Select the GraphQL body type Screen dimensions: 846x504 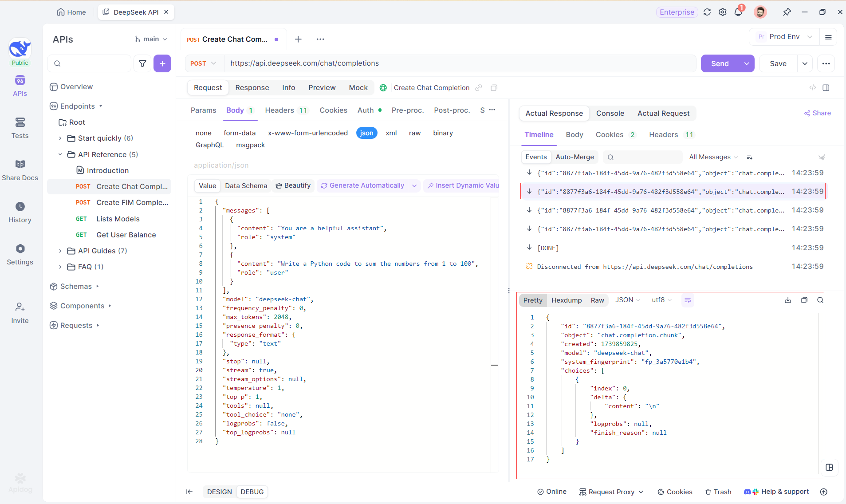tap(210, 145)
